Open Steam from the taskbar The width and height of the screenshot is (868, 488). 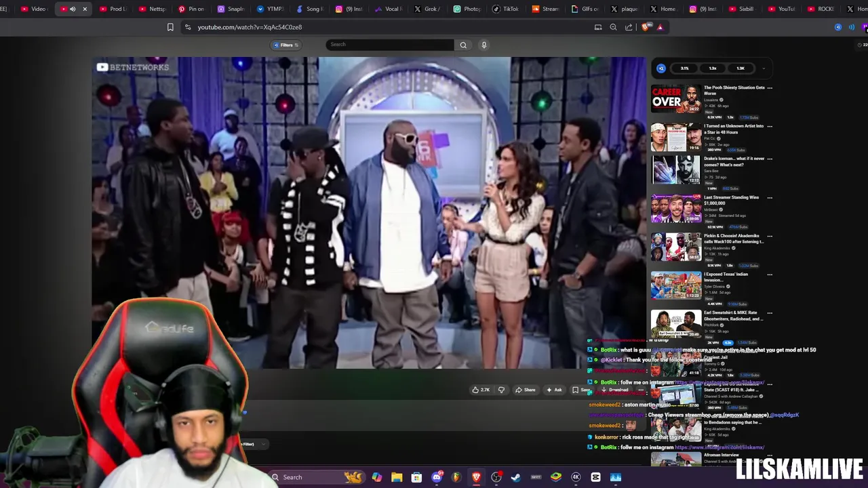(516, 477)
